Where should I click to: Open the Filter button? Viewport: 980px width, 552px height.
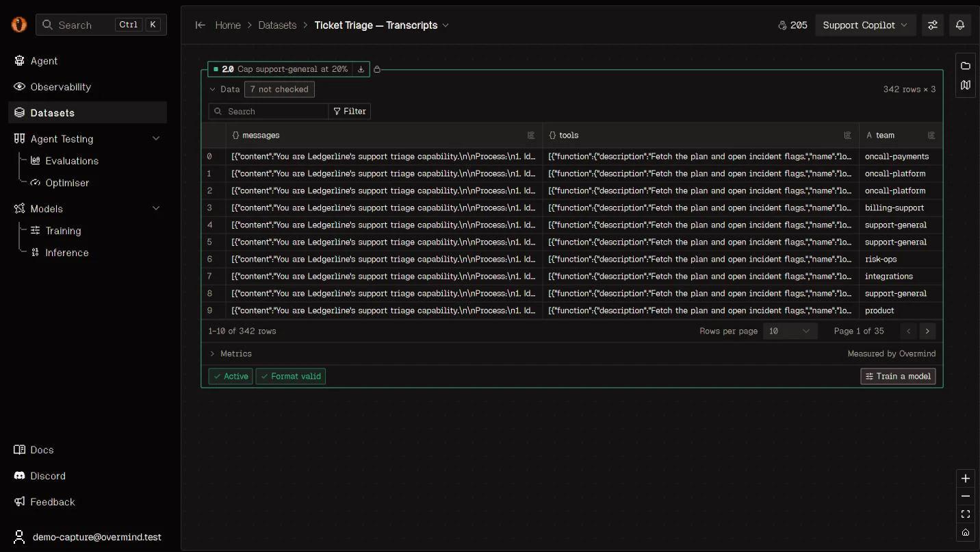coord(350,111)
